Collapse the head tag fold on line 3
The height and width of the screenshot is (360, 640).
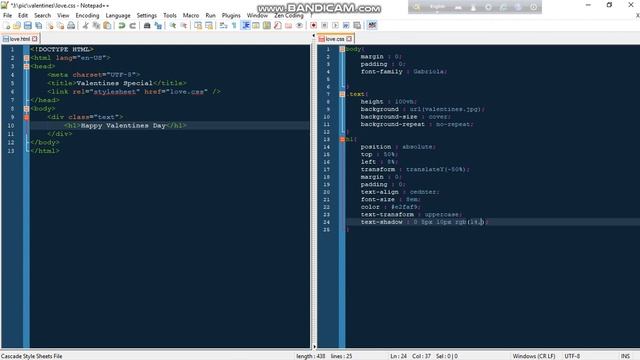pos(27,66)
